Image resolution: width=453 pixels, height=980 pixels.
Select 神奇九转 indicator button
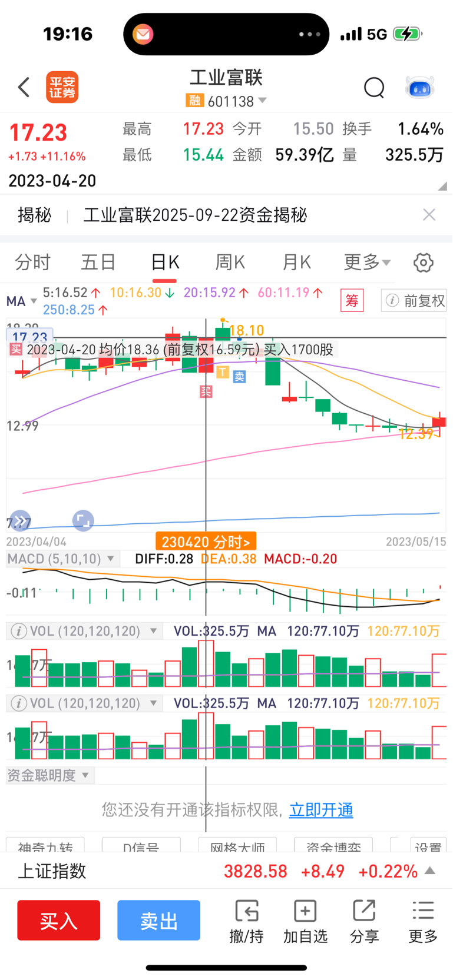45,845
